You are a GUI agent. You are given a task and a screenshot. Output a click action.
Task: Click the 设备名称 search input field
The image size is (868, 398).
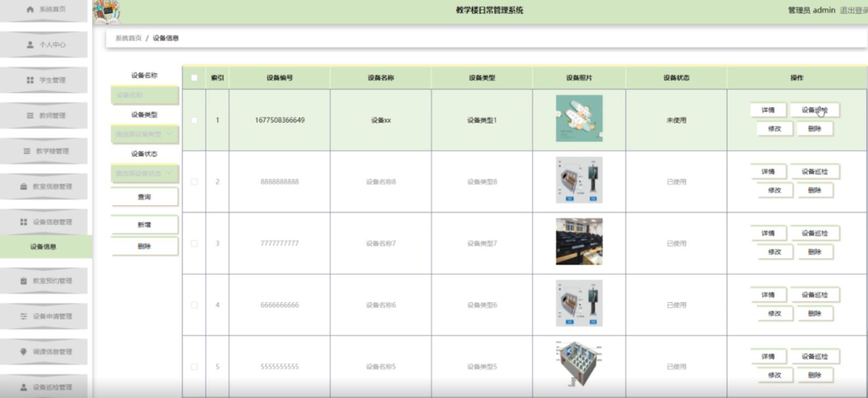pos(144,95)
